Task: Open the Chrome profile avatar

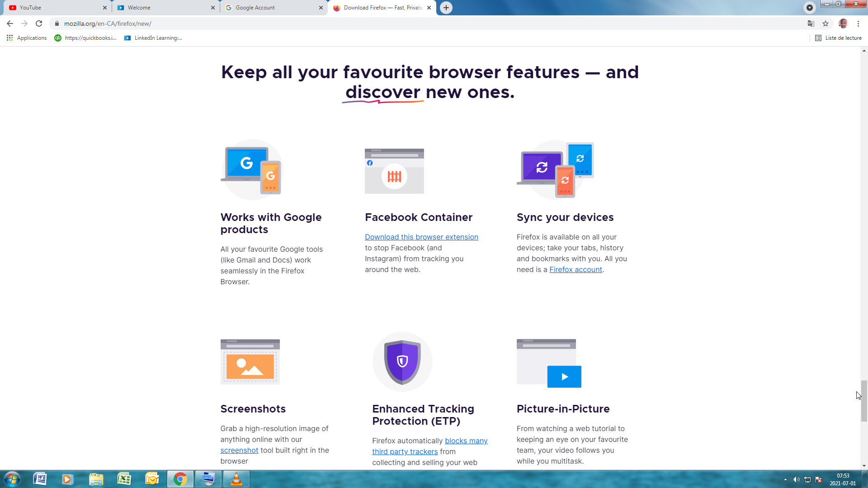Action: coord(843,23)
